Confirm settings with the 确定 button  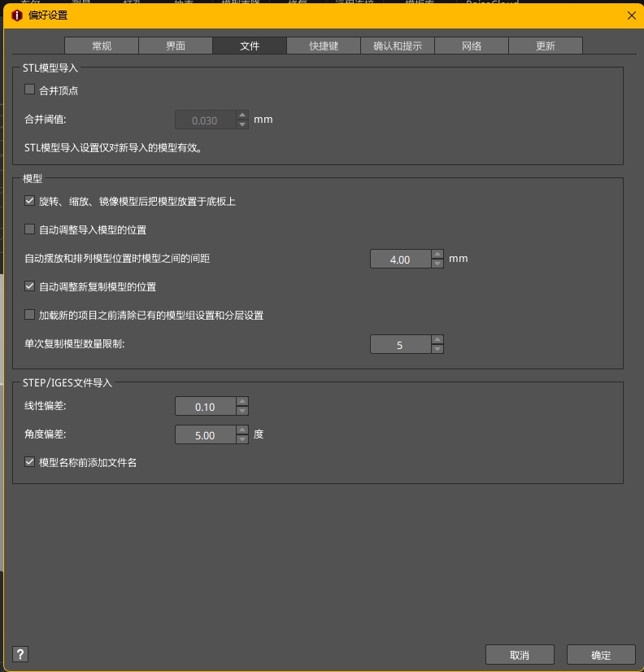(601, 654)
